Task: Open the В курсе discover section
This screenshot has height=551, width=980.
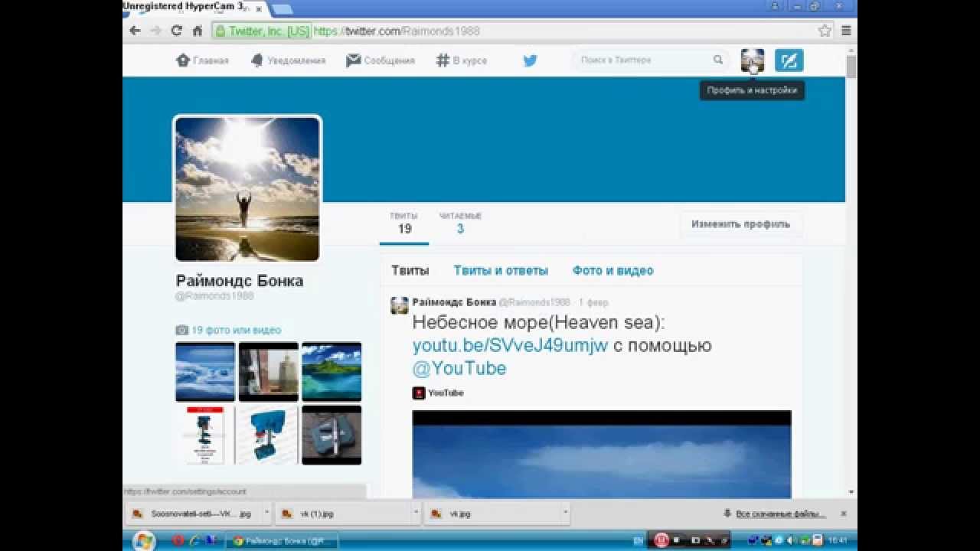Action: [x=462, y=60]
